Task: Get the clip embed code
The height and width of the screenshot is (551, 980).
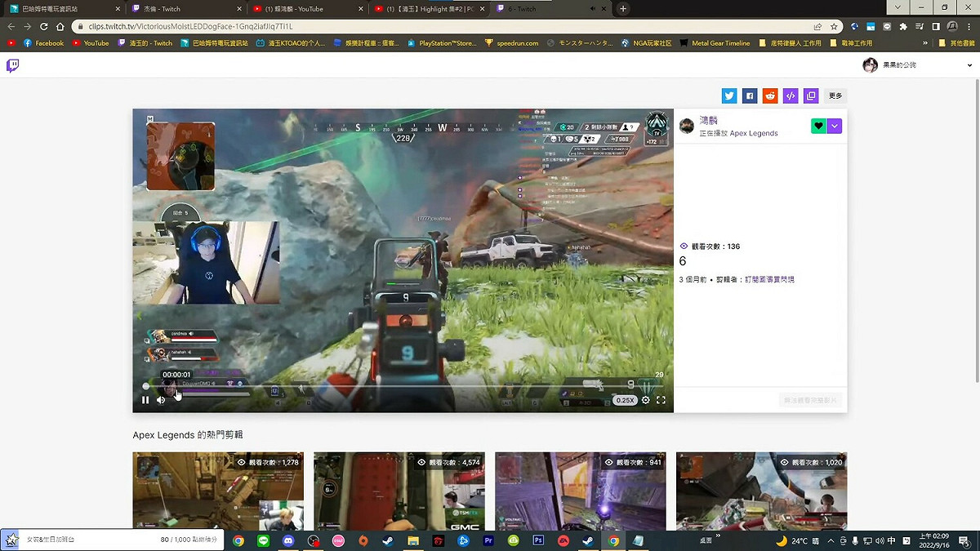Action: (x=791, y=96)
